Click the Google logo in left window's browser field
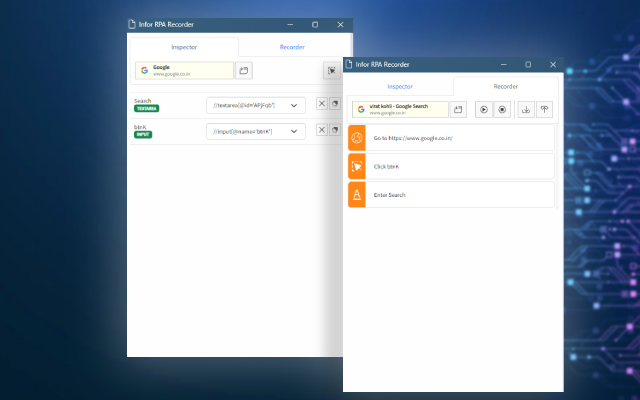Viewport: 640px width, 400px height. [144, 71]
